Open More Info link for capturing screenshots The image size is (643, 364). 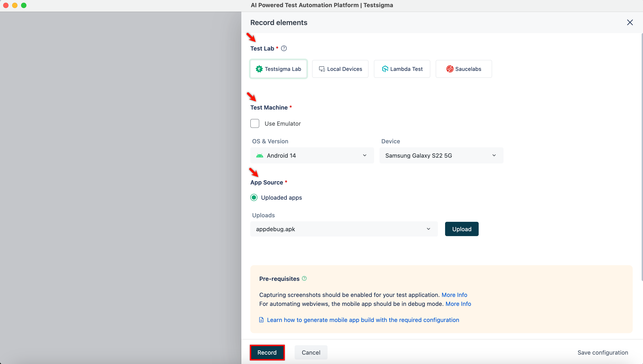454,295
